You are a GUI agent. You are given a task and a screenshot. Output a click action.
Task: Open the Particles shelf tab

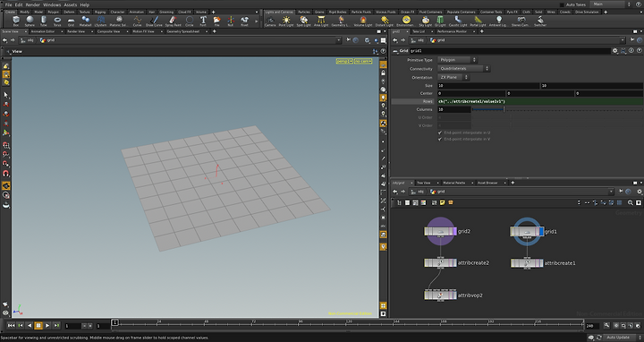[304, 12]
